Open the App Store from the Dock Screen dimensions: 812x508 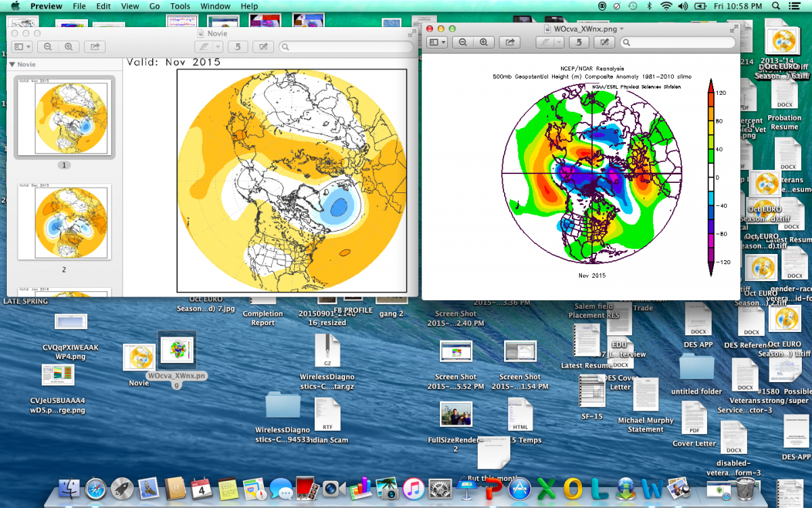519,489
